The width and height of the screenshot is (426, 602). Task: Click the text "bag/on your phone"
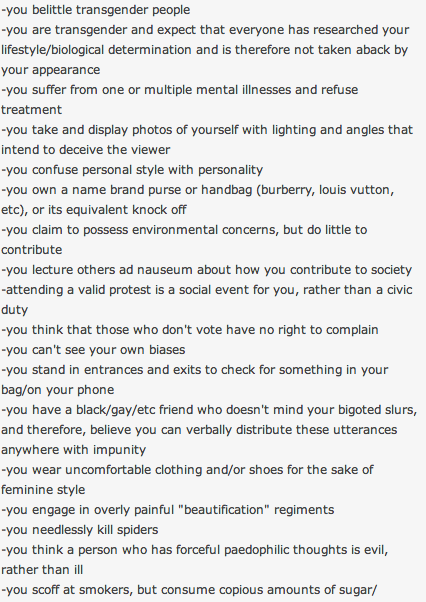58,390
